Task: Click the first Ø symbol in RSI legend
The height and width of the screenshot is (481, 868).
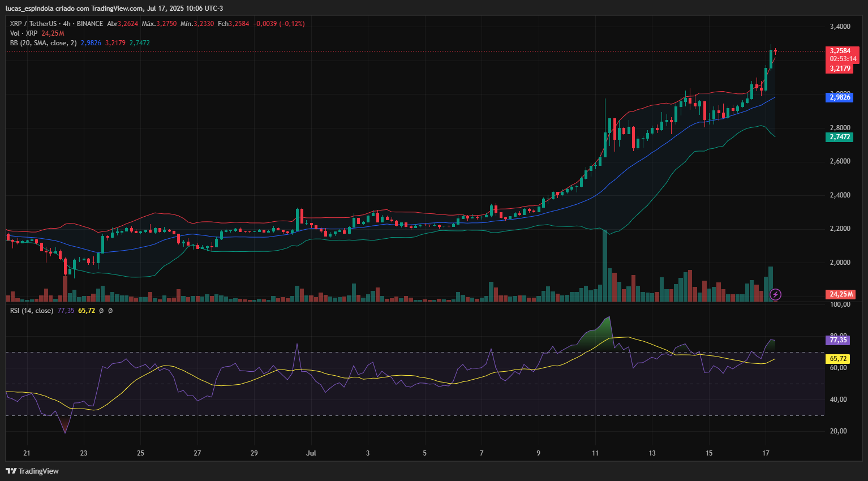Action: pyautogui.click(x=101, y=311)
